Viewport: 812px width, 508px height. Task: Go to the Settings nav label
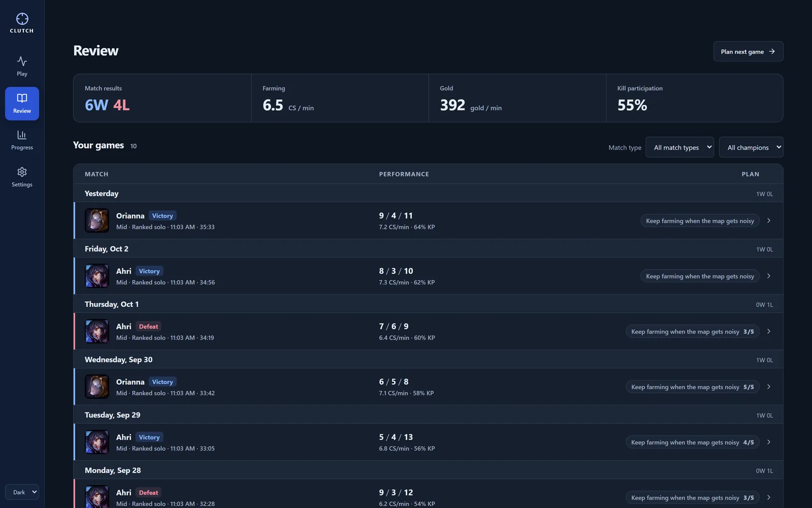click(x=22, y=184)
